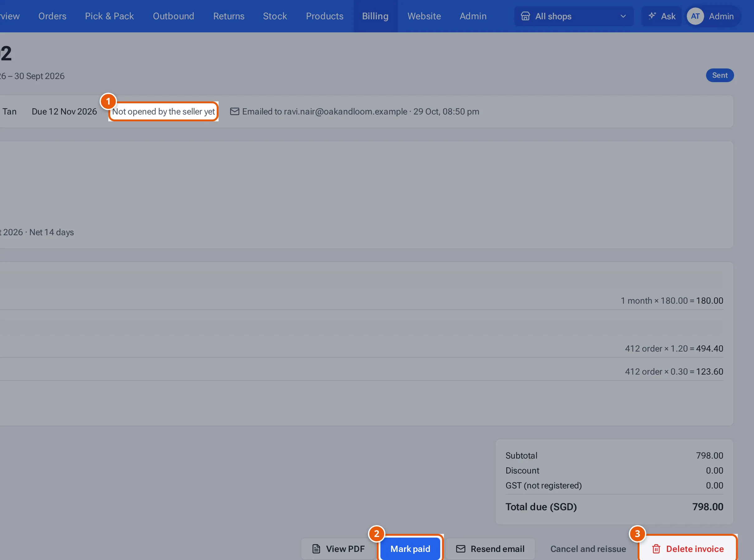754x560 pixels.
Task: Click the Subtotal label
Action: tap(521, 455)
